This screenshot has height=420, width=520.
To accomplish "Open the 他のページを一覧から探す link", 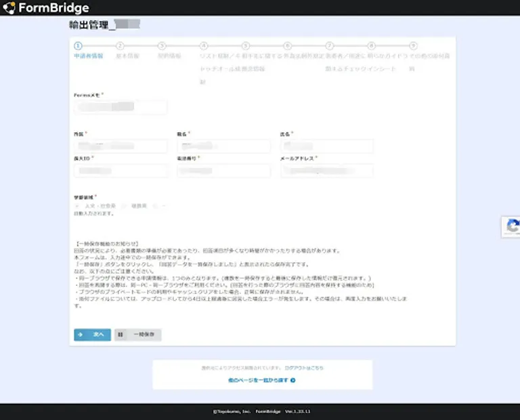I will [257, 381].
